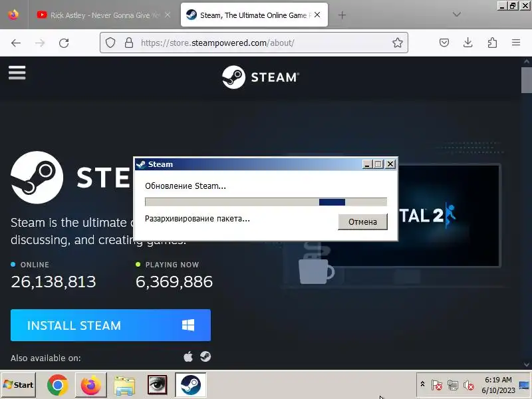532x399 pixels.
Task: Click the INSTALL STEAM button
Action: [110, 325]
